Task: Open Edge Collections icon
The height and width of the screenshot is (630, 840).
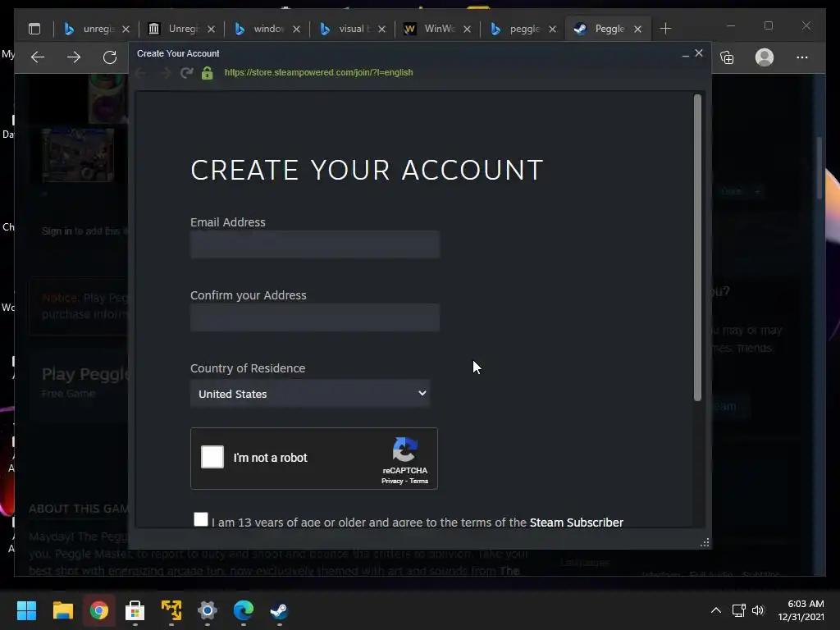Action: click(x=727, y=57)
